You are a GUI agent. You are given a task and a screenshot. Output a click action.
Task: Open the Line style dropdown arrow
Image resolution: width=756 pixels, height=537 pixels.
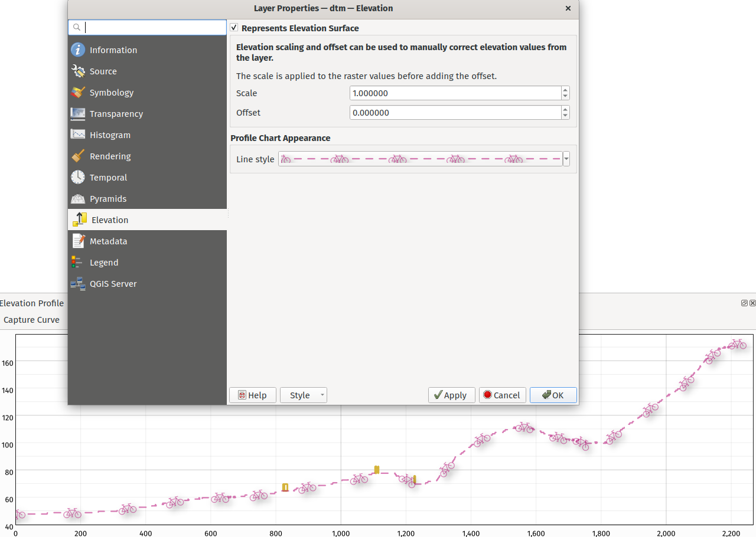point(566,159)
